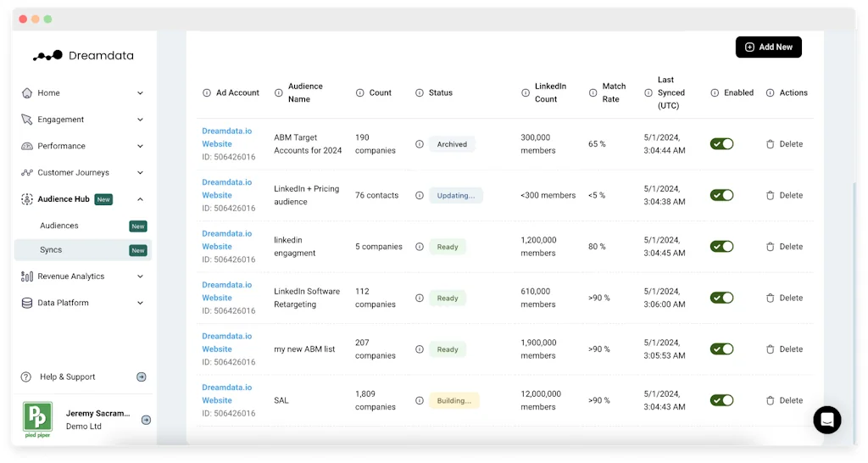This screenshot has width=868, height=463.
Task: Click the Pied Piper company logo
Action: 37,419
